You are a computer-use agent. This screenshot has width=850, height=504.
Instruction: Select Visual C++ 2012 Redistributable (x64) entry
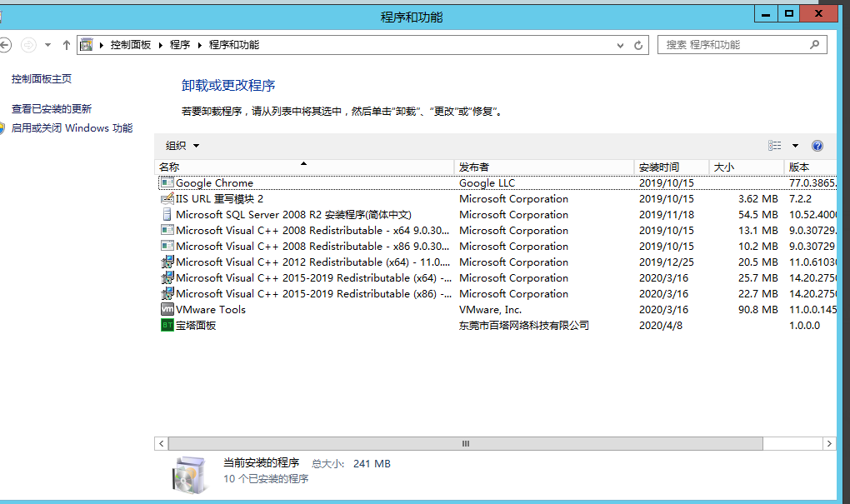(x=313, y=262)
